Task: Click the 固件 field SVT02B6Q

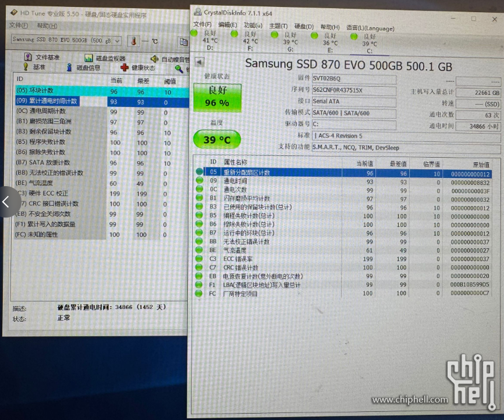Action: pyautogui.click(x=354, y=79)
